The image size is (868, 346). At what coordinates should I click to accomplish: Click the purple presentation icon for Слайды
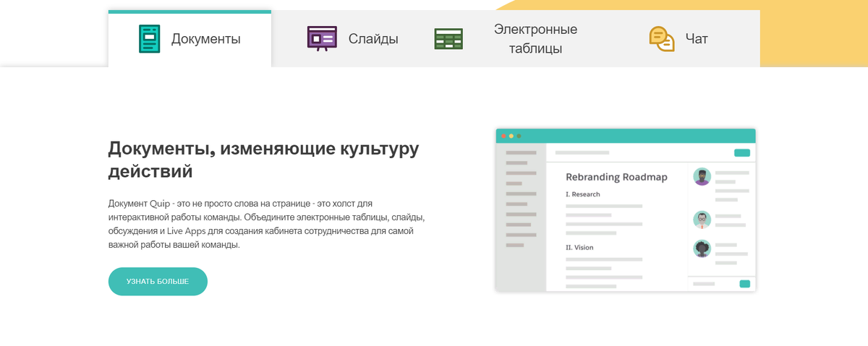pyautogui.click(x=322, y=38)
